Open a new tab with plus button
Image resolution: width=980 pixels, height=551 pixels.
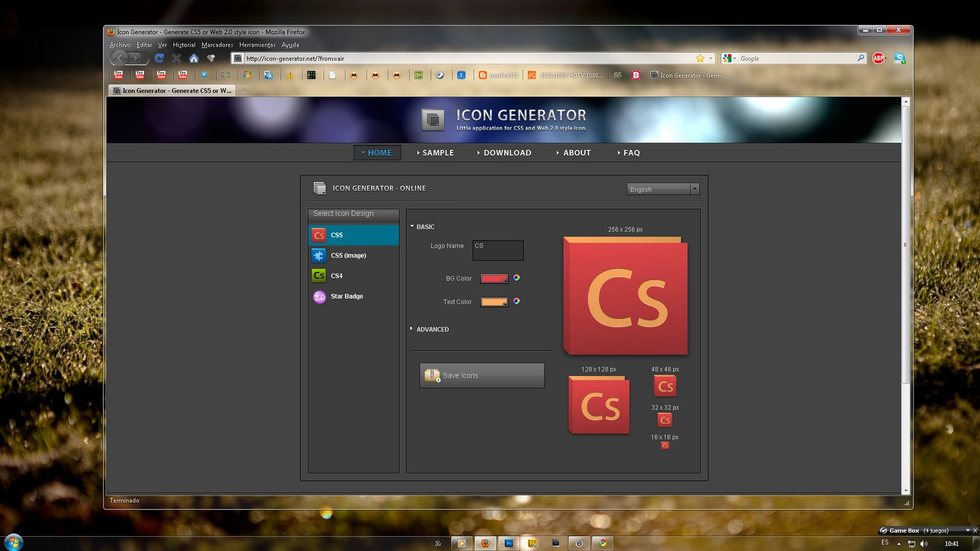[x=244, y=91]
